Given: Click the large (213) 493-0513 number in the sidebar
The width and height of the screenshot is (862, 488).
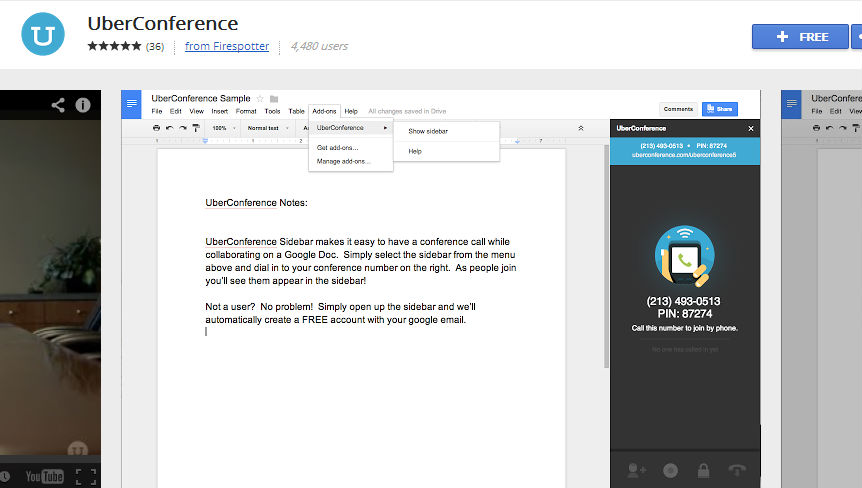Looking at the screenshot, I should tap(683, 301).
